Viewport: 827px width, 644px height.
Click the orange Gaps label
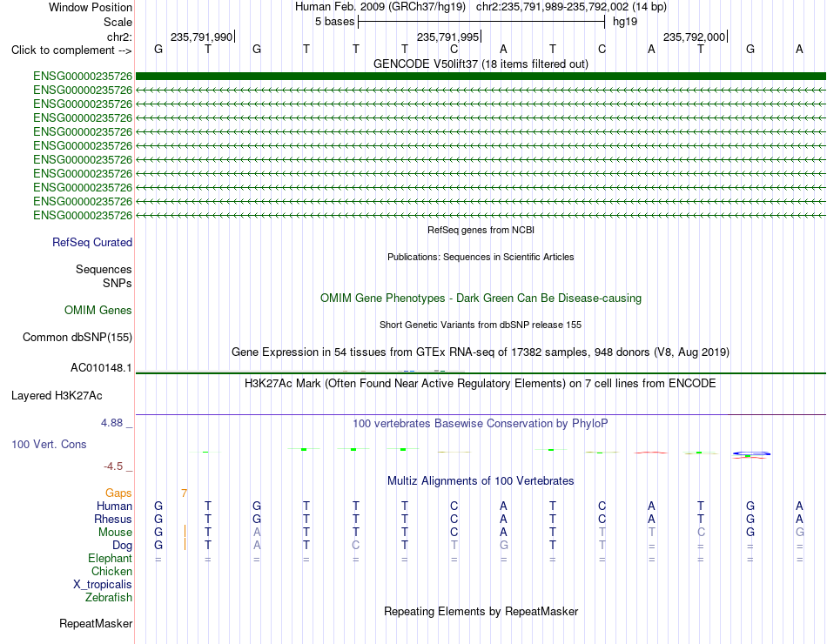point(118,493)
